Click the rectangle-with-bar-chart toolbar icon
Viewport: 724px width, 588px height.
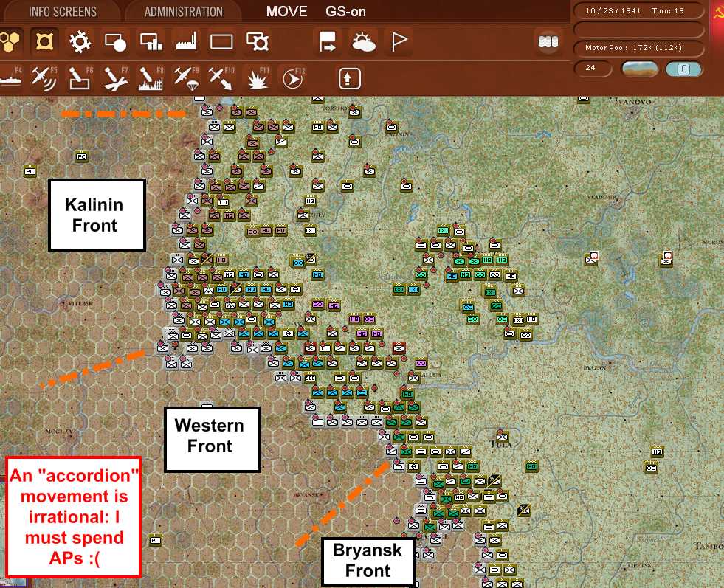(151, 42)
